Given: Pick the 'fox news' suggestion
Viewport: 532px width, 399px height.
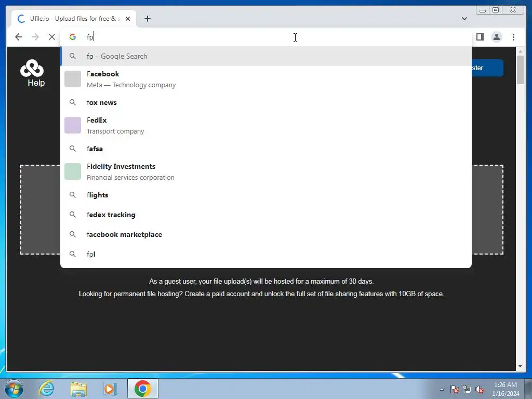Looking at the screenshot, I should [x=266, y=102].
